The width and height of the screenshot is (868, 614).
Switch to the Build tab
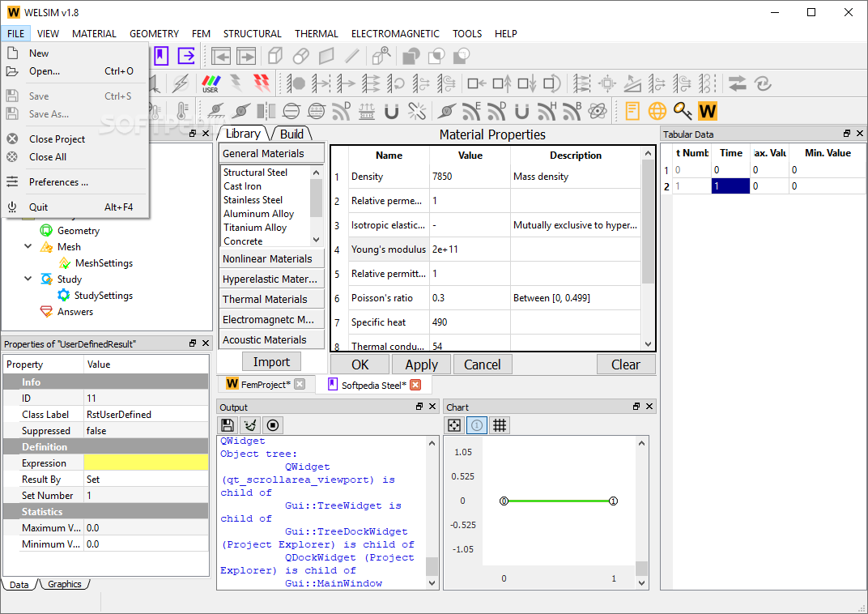coord(291,134)
